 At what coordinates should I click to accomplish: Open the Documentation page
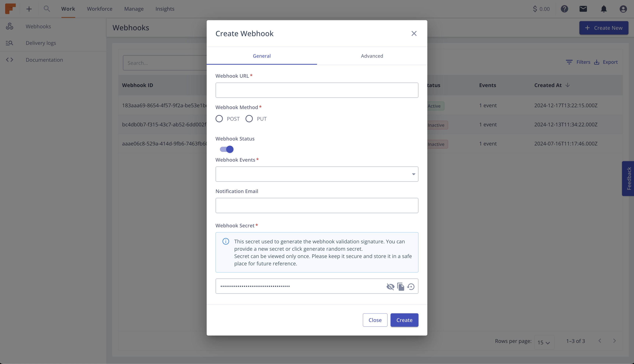44,60
